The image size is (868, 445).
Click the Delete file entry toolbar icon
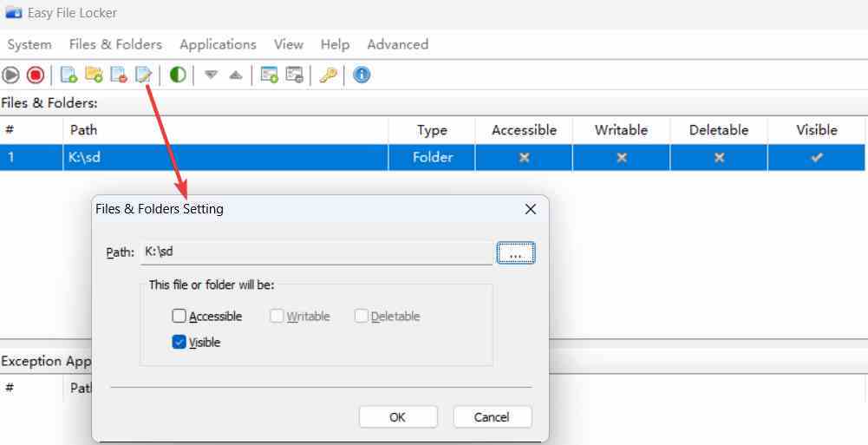point(119,75)
